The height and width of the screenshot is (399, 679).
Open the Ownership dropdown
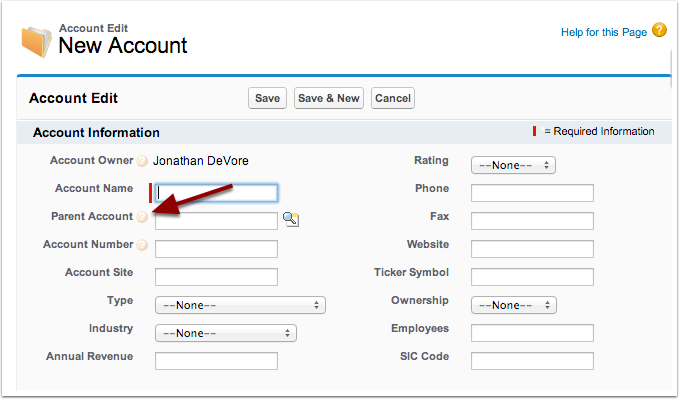pyautogui.click(x=514, y=305)
